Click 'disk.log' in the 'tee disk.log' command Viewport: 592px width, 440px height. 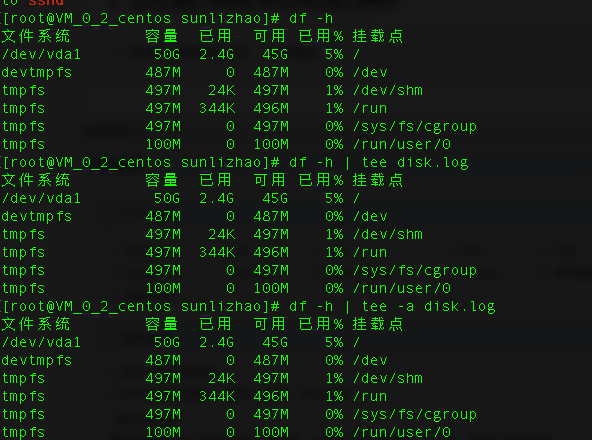coord(433,163)
